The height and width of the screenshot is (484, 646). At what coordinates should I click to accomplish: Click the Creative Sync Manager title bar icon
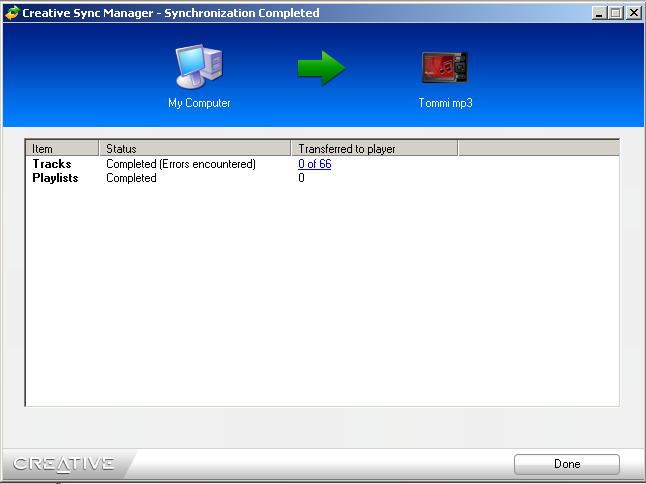pos(12,13)
